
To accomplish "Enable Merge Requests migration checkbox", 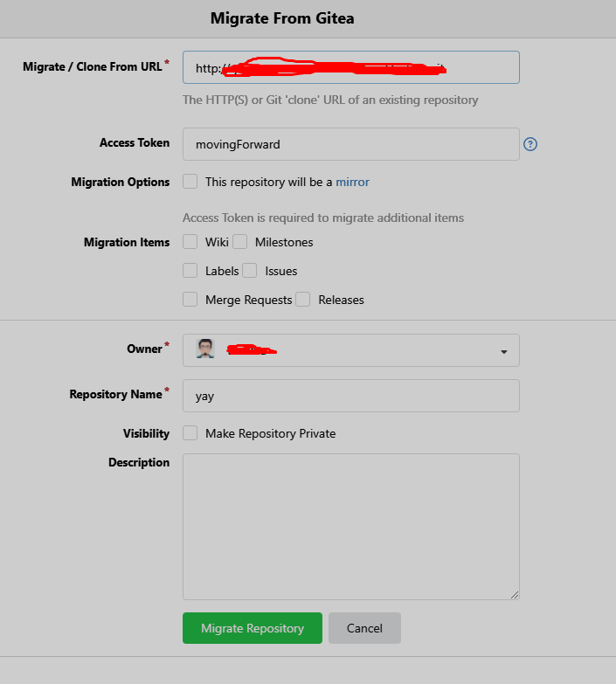I will pyautogui.click(x=190, y=300).
